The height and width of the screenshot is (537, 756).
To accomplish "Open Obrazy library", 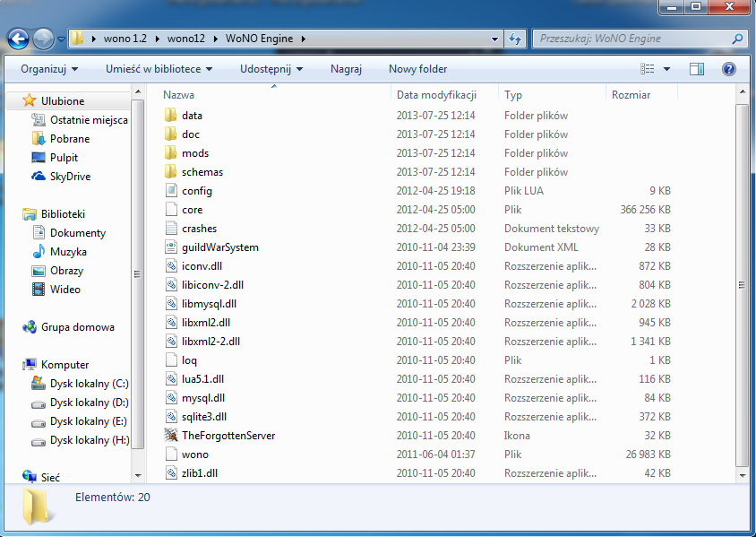I will pos(66,270).
